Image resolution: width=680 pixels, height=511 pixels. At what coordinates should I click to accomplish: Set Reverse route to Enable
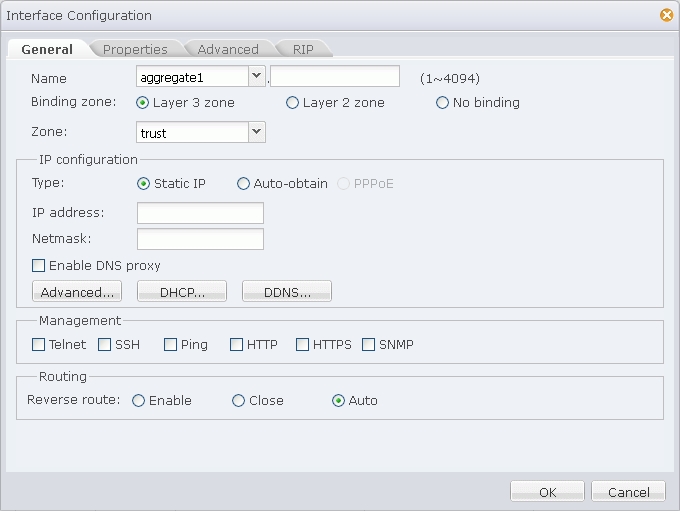tap(138, 400)
